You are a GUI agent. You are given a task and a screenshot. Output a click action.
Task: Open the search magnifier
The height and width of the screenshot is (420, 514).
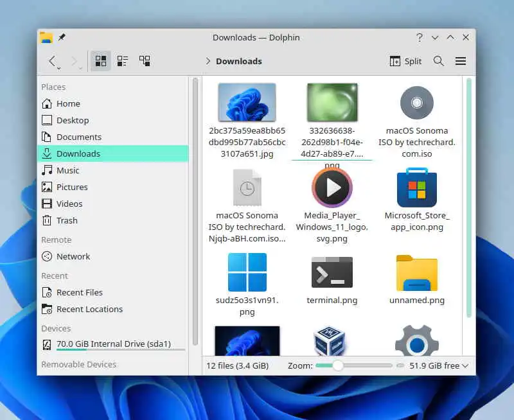click(438, 61)
